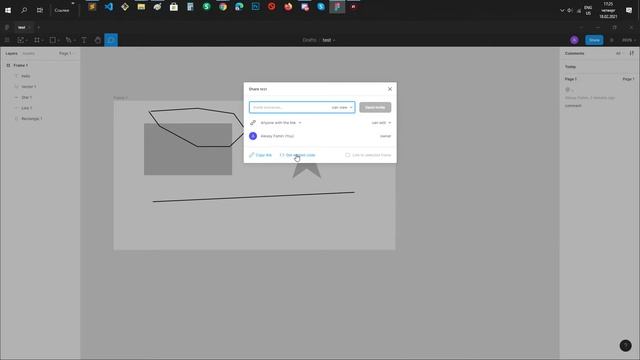Select the active Comment tool
The width and height of the screenshot is (640, 360).
click(x=111, y=40)
